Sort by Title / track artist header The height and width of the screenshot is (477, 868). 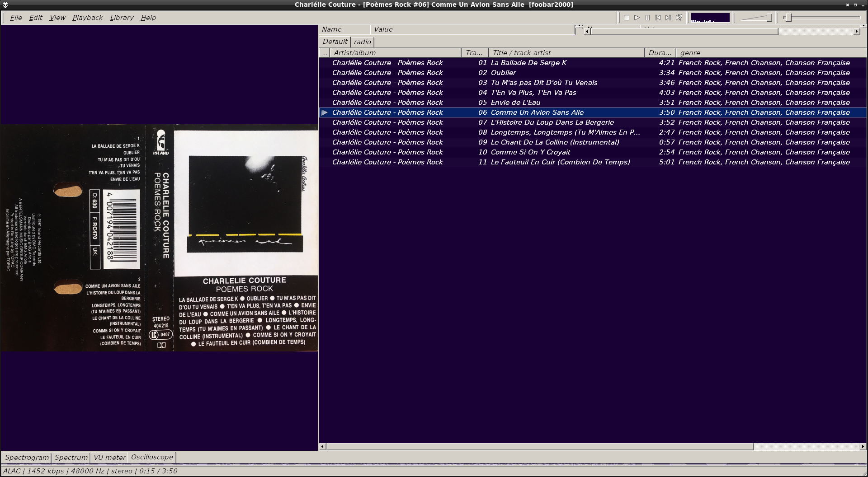pyautogui.click(x=566, y=53)
